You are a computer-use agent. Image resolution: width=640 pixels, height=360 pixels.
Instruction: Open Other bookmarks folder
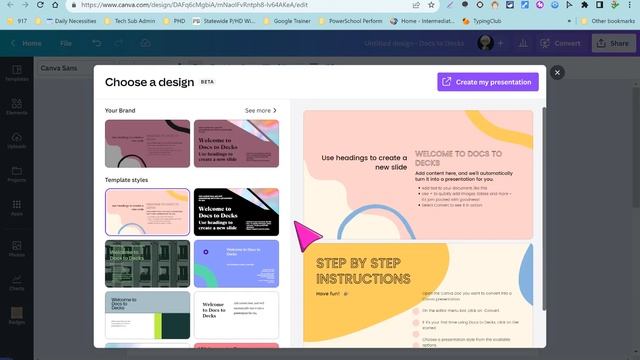(608, 21)
